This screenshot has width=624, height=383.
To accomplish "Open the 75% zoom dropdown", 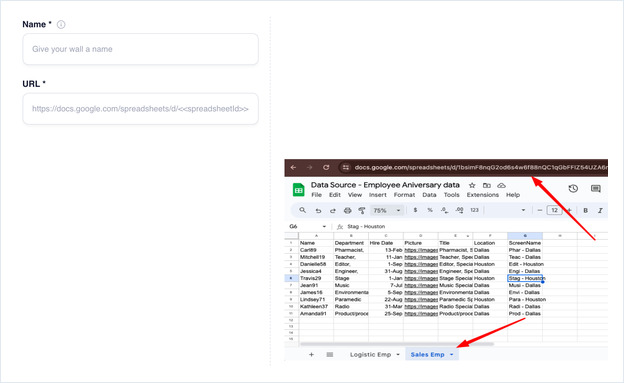I will [386, 211].
